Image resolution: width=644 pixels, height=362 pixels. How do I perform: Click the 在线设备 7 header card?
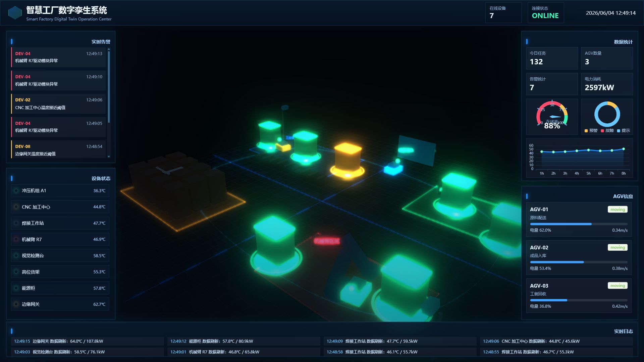pos(503,13)
